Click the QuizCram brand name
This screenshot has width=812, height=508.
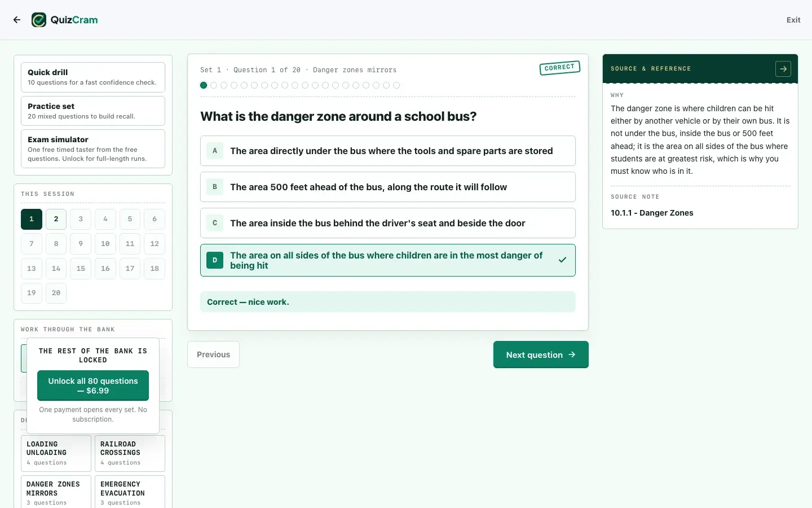pyautogui.click(x=74, y=20)
